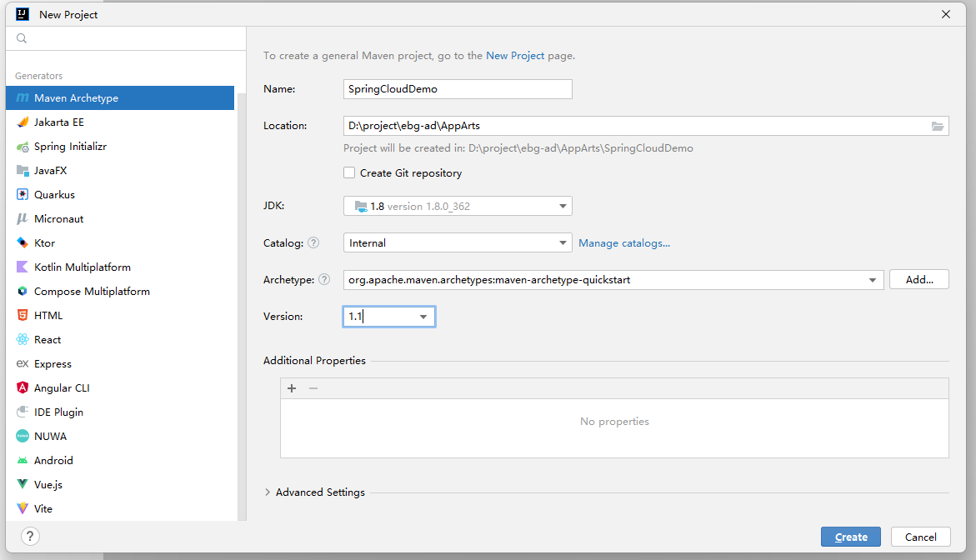
Task: Expand the Advanced Settings section
Action: pyautogui.click(x=268, y=492)
